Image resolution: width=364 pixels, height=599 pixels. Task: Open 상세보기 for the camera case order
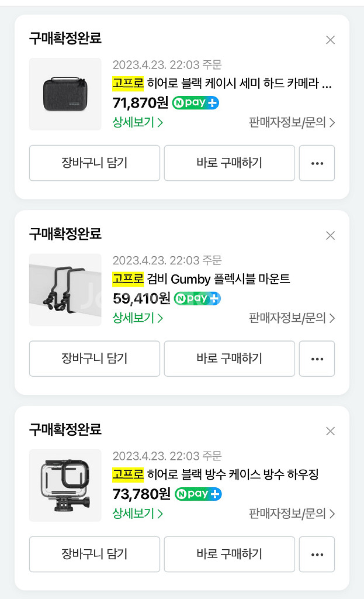pos(137,122)
